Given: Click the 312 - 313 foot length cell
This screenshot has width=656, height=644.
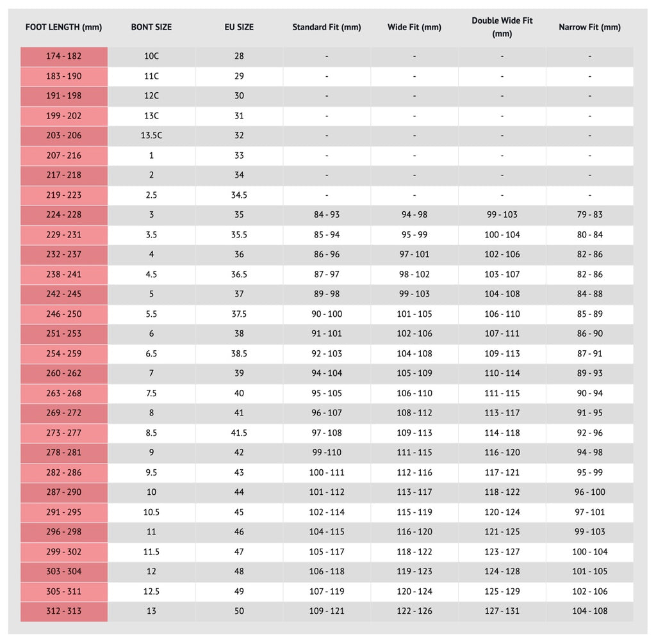Looking at the screenshot, I should (x=63, y=611).
